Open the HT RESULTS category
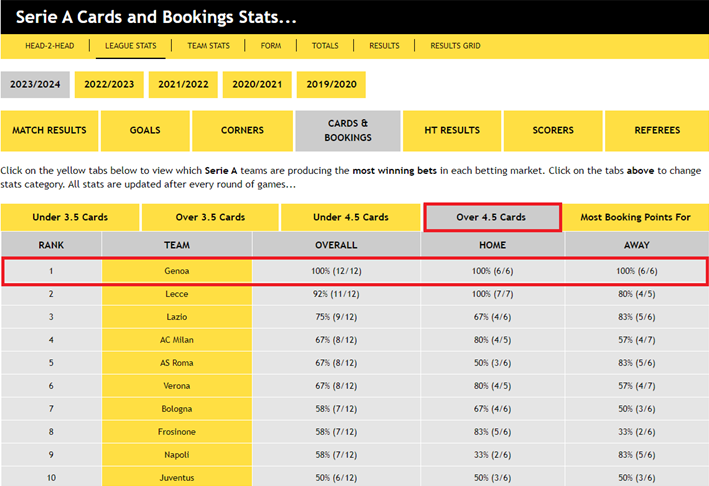The image size is (709, 486). click(452, 131)
